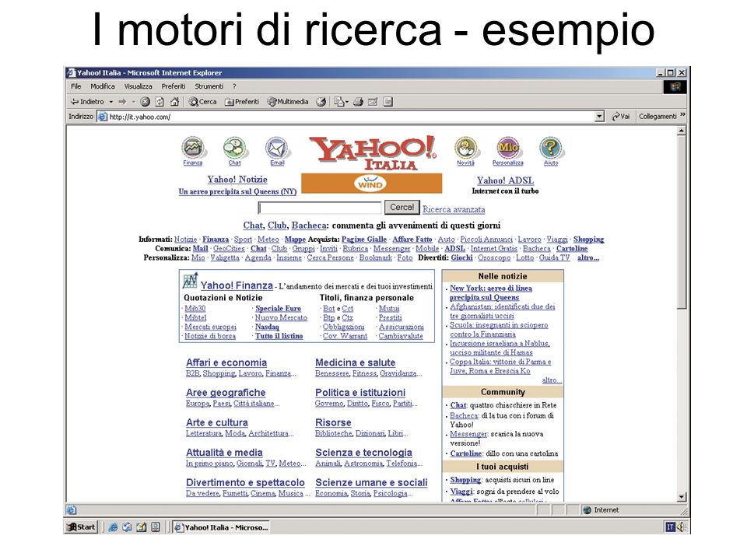This screenshot has width=747, height=560.
Task: Click the Discussion toolbar icon
Action: tap(388, 101)
